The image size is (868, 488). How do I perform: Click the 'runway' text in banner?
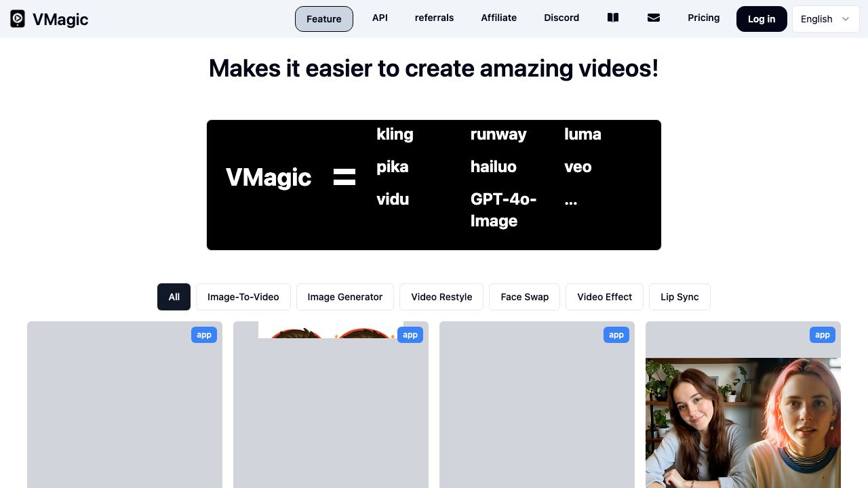(x=498, y=134)
